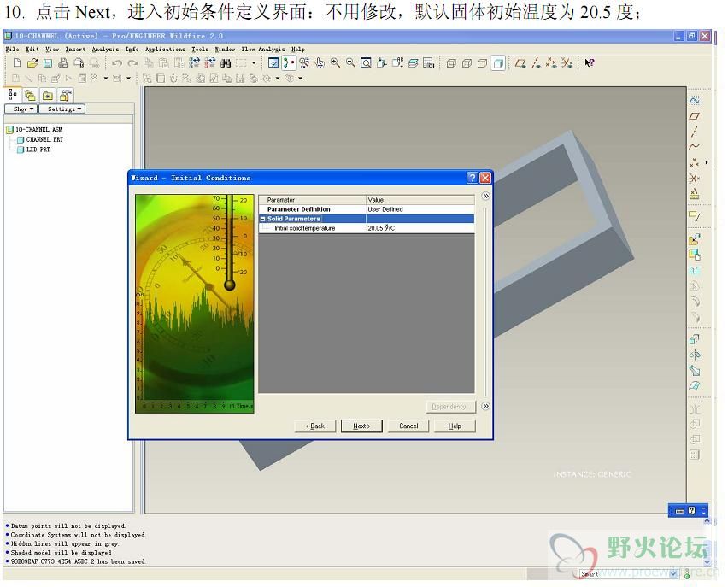
Task: Click the wizard title bar question mark
Action: click(473, 178)
